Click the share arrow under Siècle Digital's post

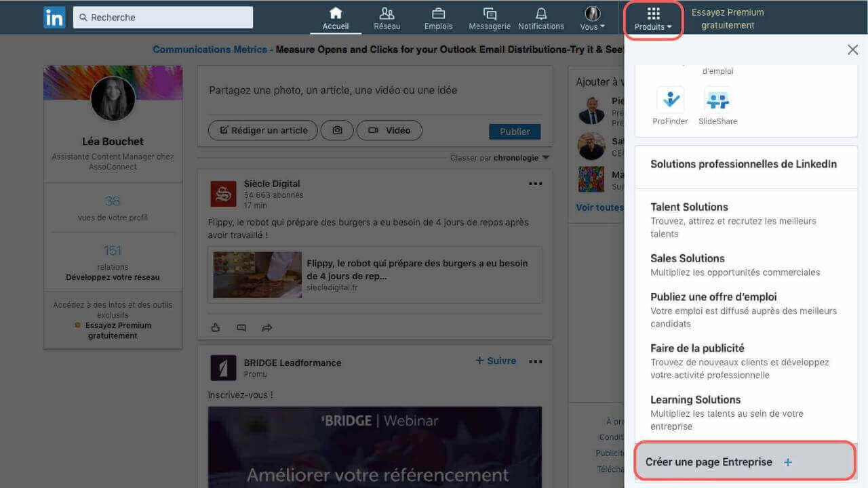click(267, 327)
